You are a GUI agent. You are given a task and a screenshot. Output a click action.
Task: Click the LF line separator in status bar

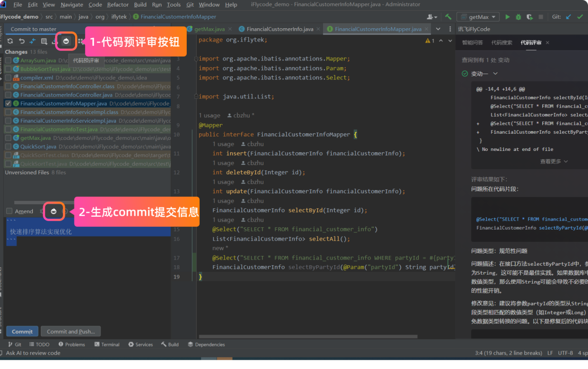tap(550, 353)
